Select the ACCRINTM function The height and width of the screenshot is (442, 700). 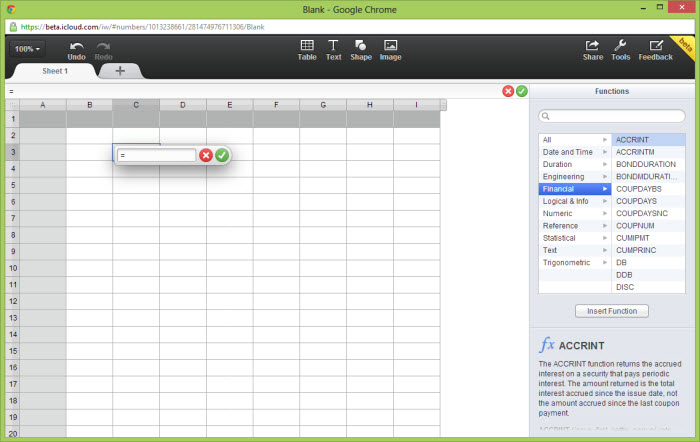point(648,152)
